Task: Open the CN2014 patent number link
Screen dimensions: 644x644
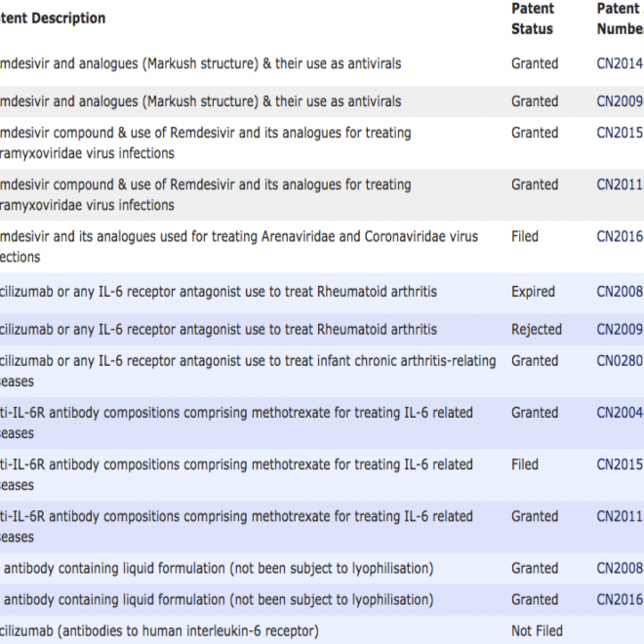Action: [x=621, y=63]
